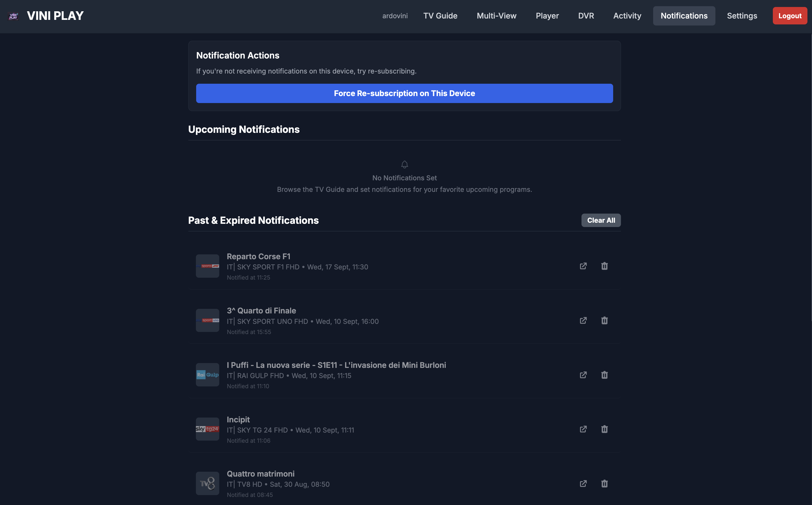Screen dimensions: 812x505
Task: Open the 3^ Quarto di Finale link icon
Action: tap(583, 321)
